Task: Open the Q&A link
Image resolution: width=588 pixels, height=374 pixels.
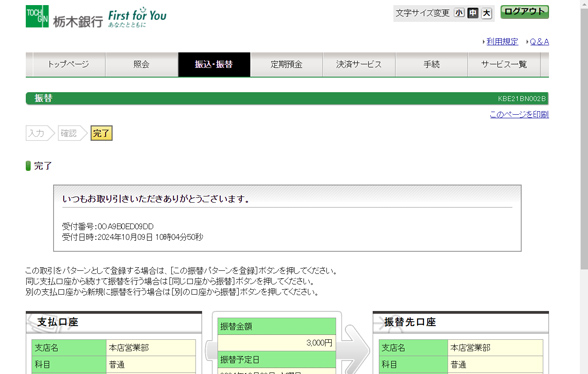Action: coord(539,42)
